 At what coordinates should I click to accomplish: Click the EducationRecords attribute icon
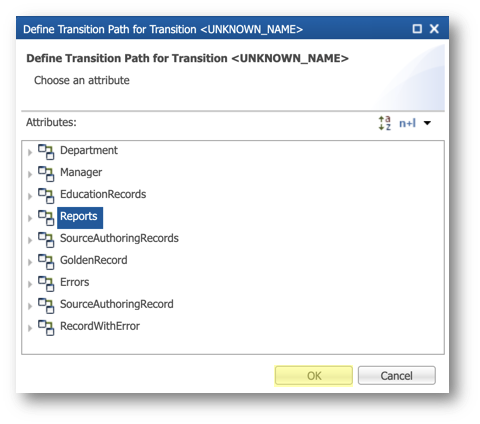click(46, 196)
